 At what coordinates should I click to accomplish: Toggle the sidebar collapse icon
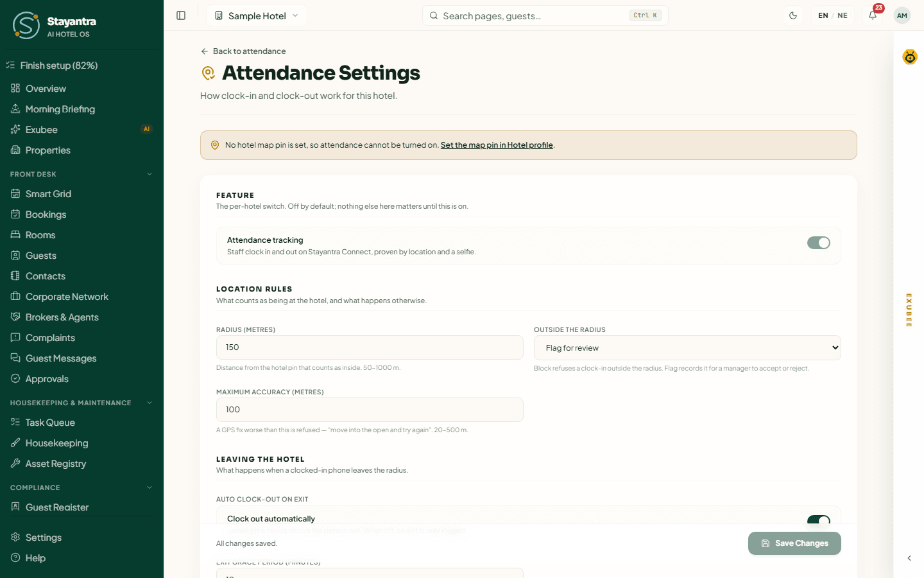coord(181,15)
